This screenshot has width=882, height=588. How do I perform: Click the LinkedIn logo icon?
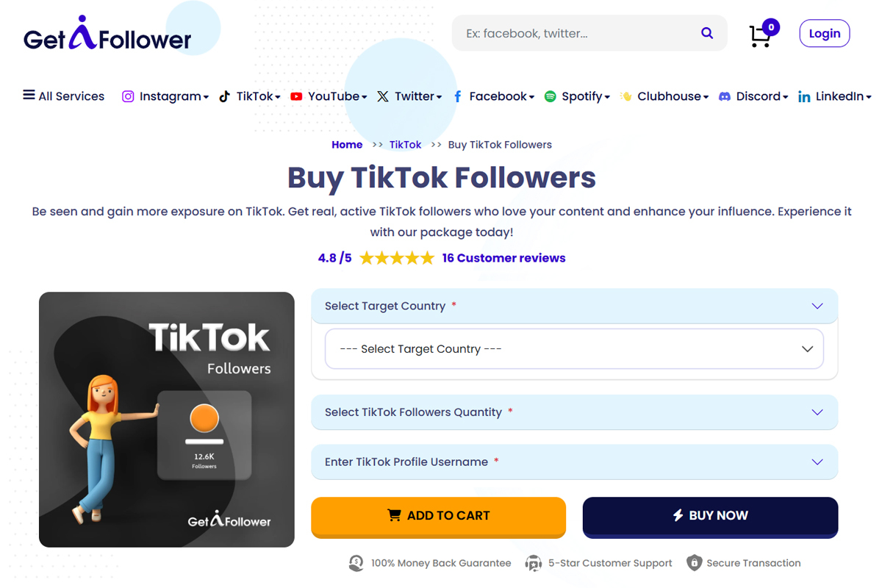pyautogui.click(x=804, y=97)
